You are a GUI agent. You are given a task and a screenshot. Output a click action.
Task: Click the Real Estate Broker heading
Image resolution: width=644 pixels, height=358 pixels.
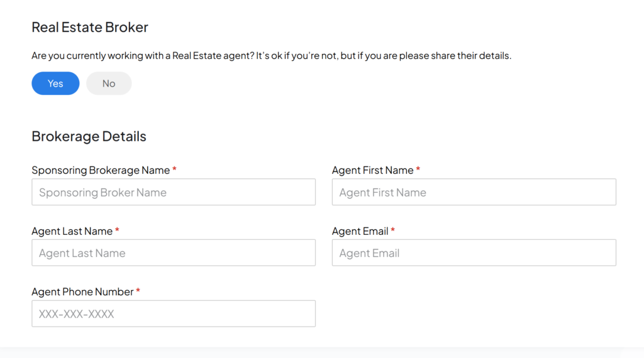coord(89,27)
